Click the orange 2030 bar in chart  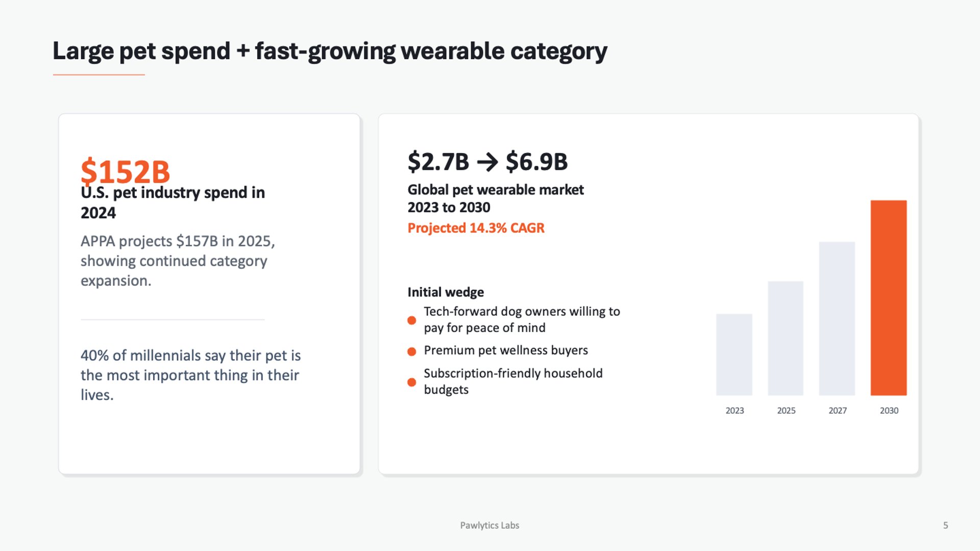888,298
